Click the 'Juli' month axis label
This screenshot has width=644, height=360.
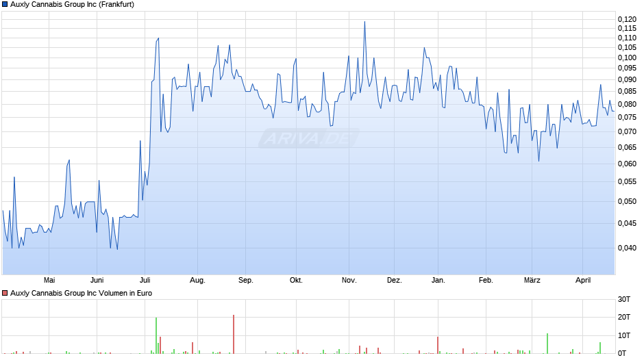[145, 280]
